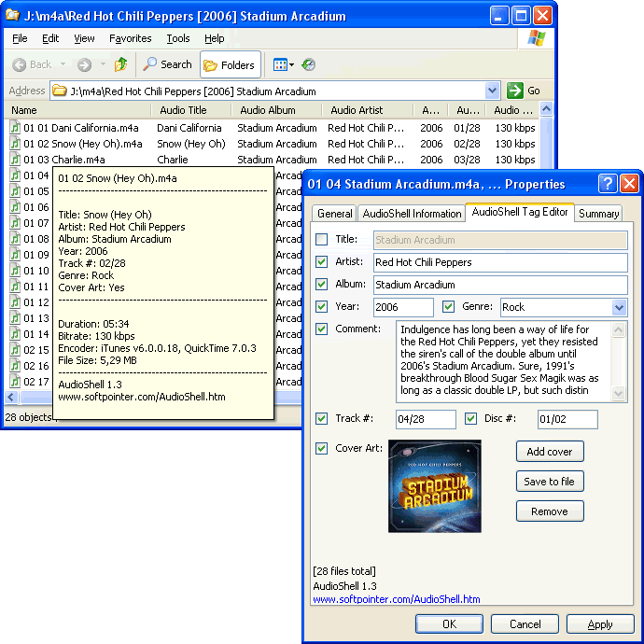Click the Go arrow icon
The width and height of the screenshot is (644, 644).
(514, 91)
